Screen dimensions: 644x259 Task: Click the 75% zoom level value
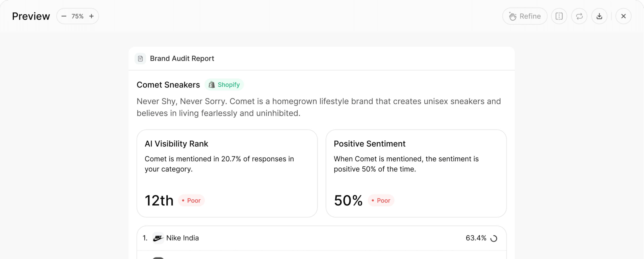[x=78, y=16]
